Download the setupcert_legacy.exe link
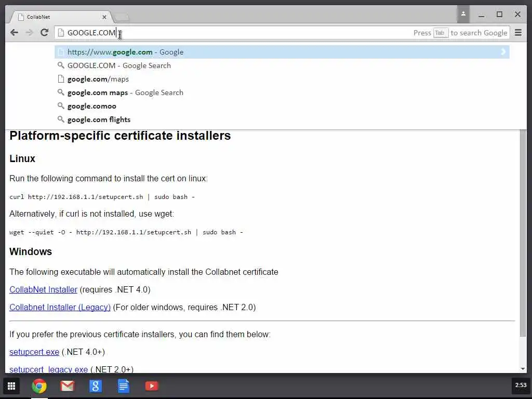The image size is (532, 399). pyautogui.click(x=48, y=369)
